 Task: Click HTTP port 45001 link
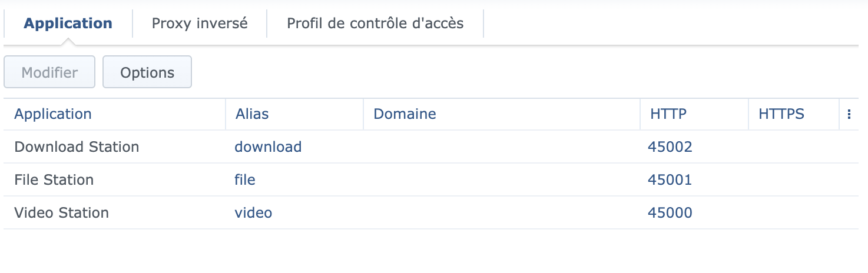pyautogui.click(x=670, y=179)
